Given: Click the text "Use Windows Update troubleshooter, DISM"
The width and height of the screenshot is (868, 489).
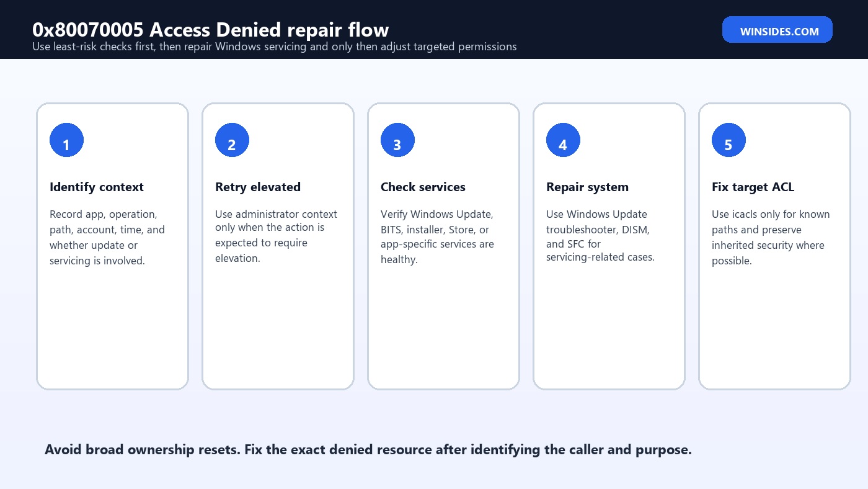Looking at the screenshot, I should [600, 235].
